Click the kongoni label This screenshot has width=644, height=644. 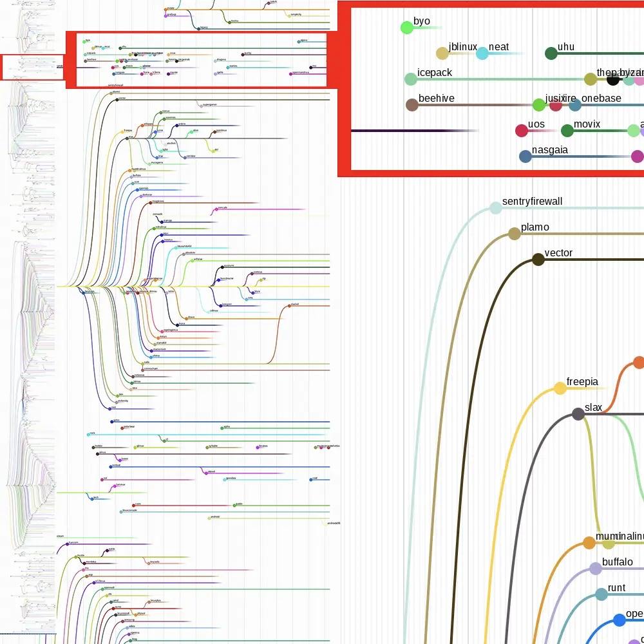tap(226, 305)
